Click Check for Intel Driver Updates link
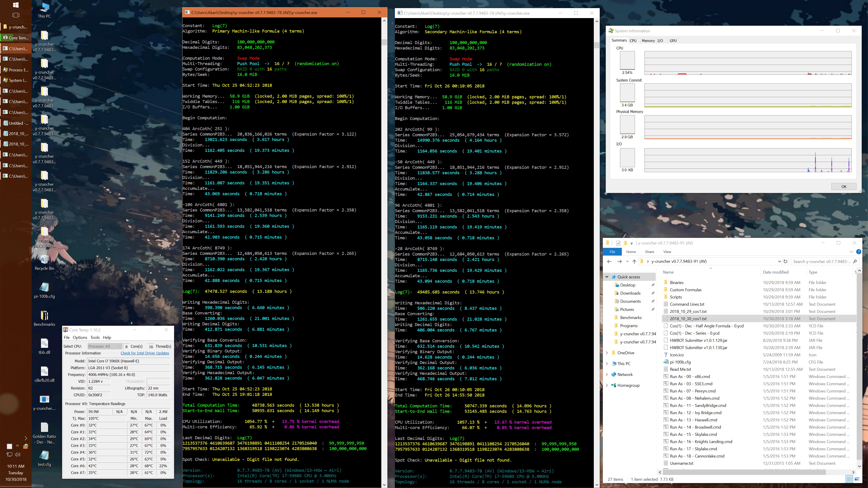868x488 pixels. tap(145, 353)
